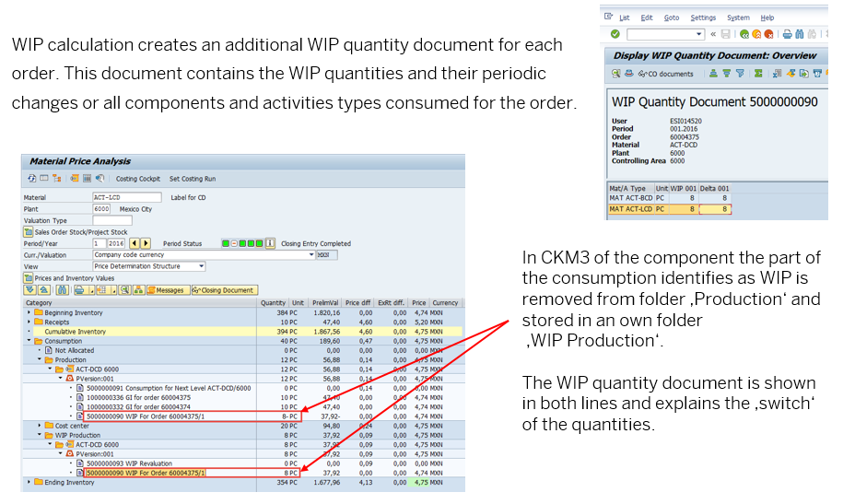Click the Plant field showing 6000
855x504 pixels.
(101, 209)
